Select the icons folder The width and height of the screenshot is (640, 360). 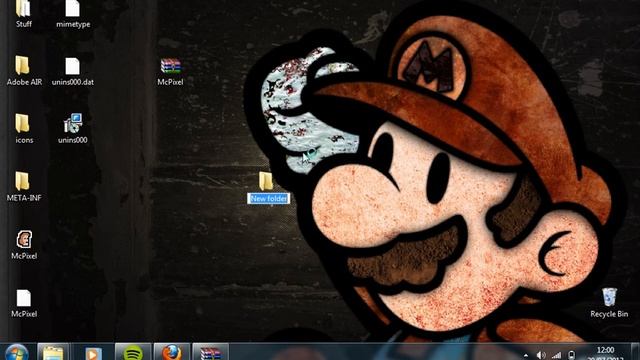point(24,129)
